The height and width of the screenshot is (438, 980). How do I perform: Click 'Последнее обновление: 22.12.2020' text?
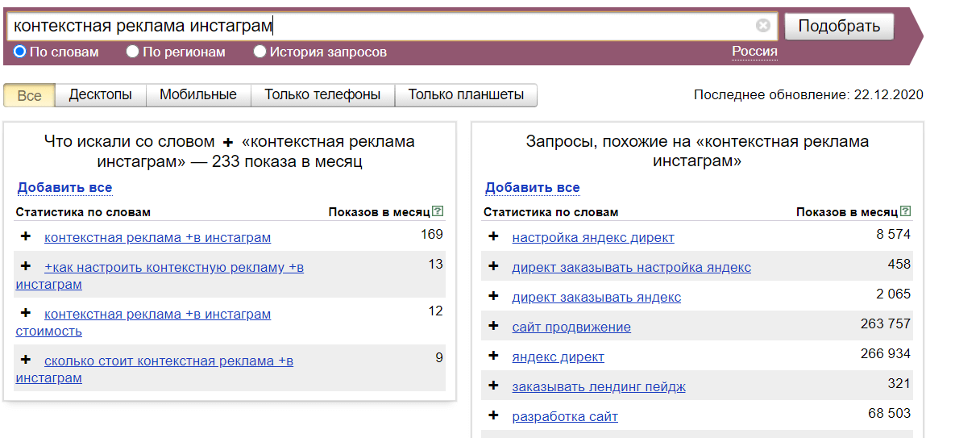coord(808,94)
